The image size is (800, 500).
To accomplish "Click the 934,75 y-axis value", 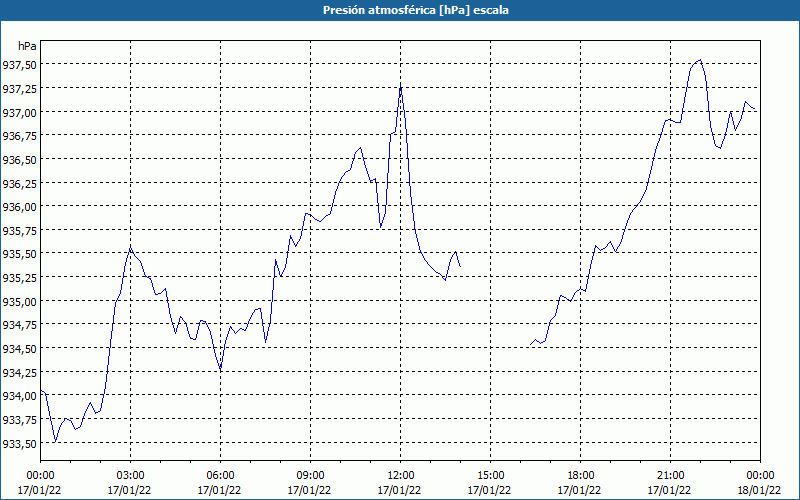I will (19, 325).
